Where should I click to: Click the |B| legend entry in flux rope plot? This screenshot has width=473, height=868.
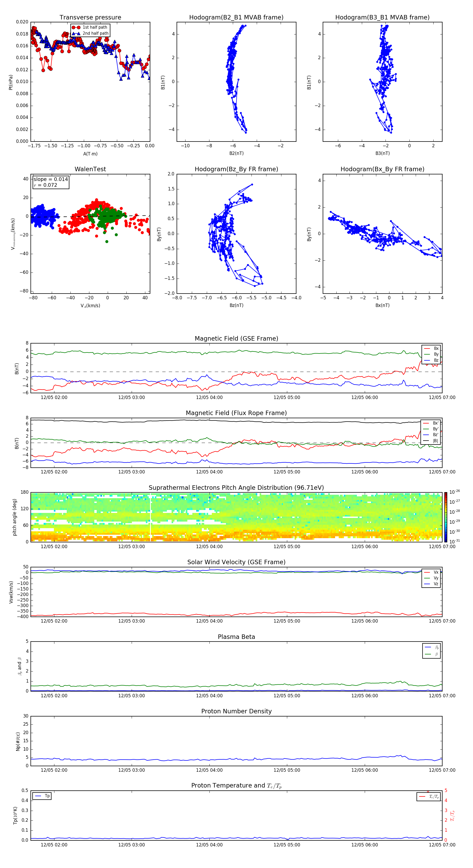pos(431,441)
